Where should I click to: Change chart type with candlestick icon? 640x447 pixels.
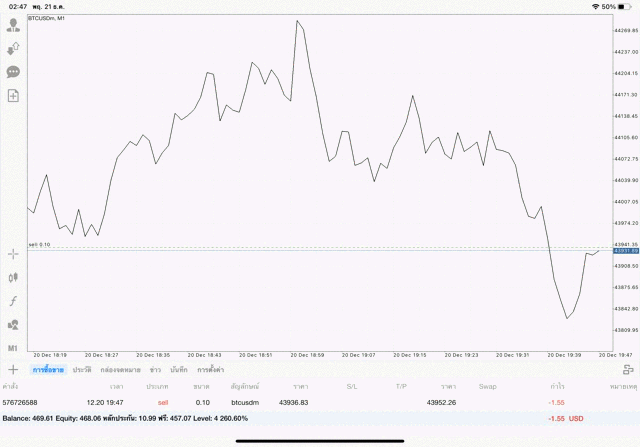[13, 277]
